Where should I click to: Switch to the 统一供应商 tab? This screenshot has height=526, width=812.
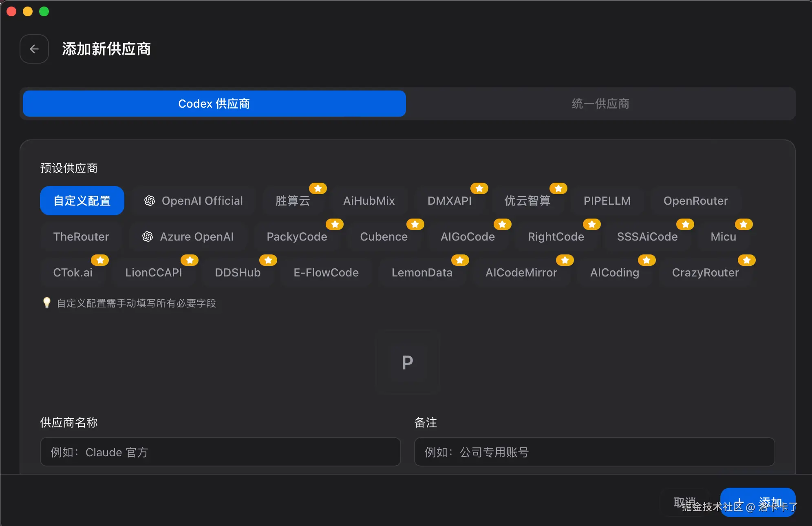click(600, 104)
